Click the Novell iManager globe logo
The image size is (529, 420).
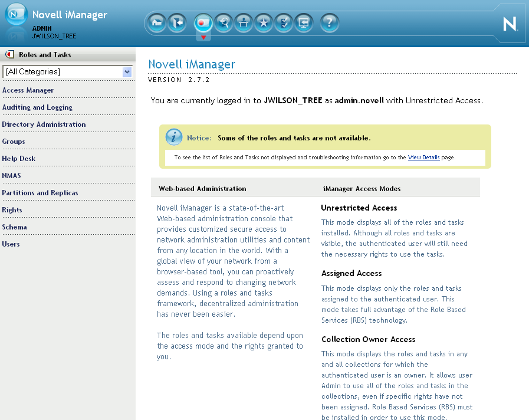[16, 14]
